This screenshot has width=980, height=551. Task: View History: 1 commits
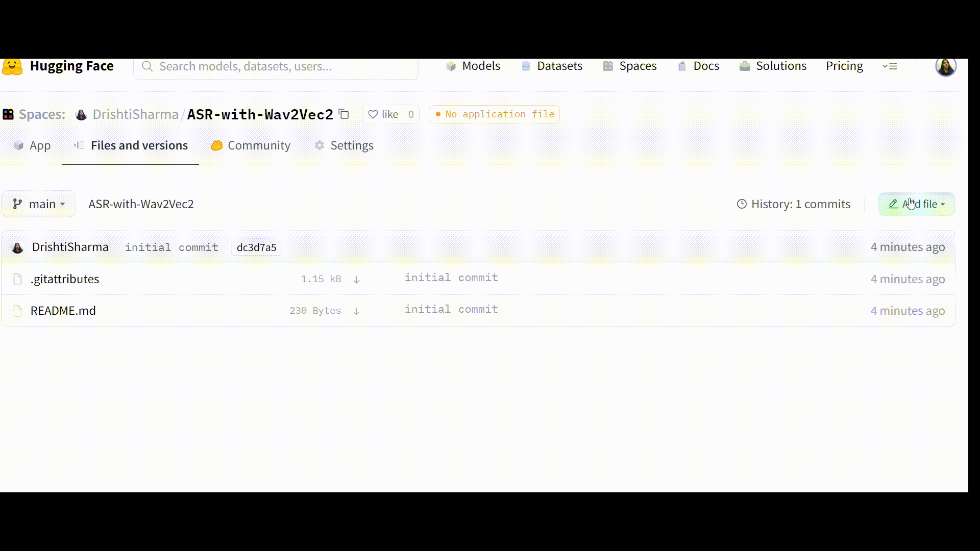pos(794,204)
